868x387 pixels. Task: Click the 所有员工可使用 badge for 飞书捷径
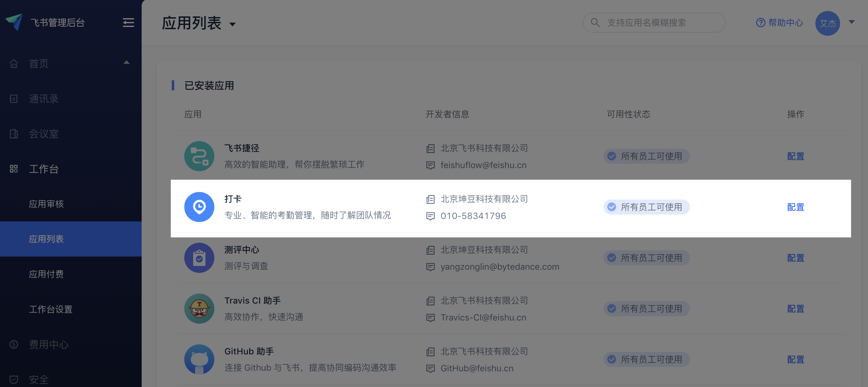646,156
